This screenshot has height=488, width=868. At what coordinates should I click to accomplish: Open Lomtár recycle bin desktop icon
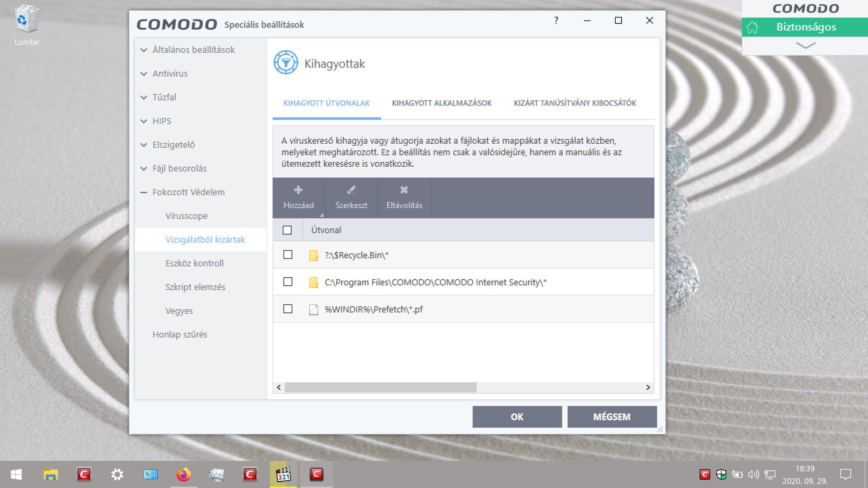click(x=27, y=24)
